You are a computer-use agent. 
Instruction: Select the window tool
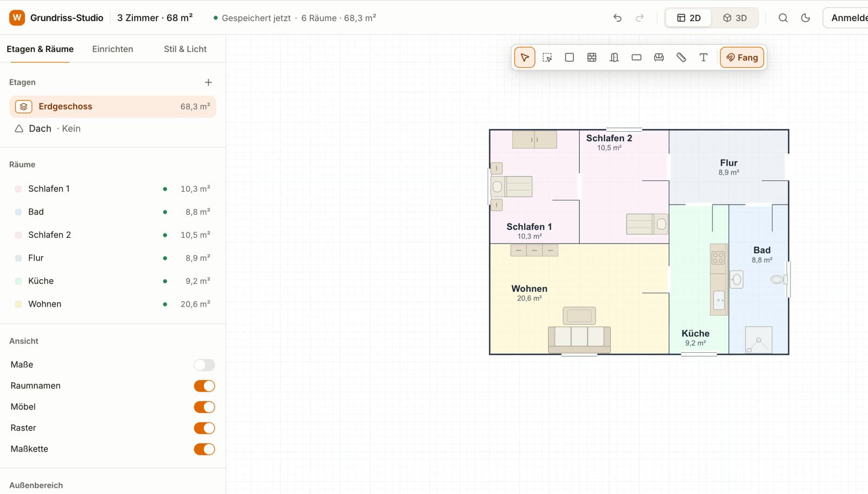coord(636,58)
